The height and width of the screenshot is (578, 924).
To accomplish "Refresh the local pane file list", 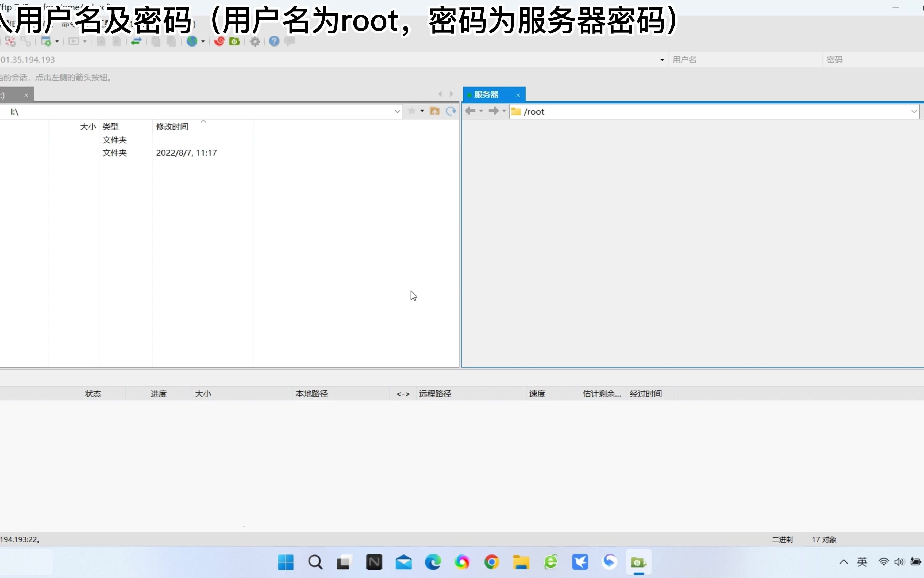I will (451, 111).
